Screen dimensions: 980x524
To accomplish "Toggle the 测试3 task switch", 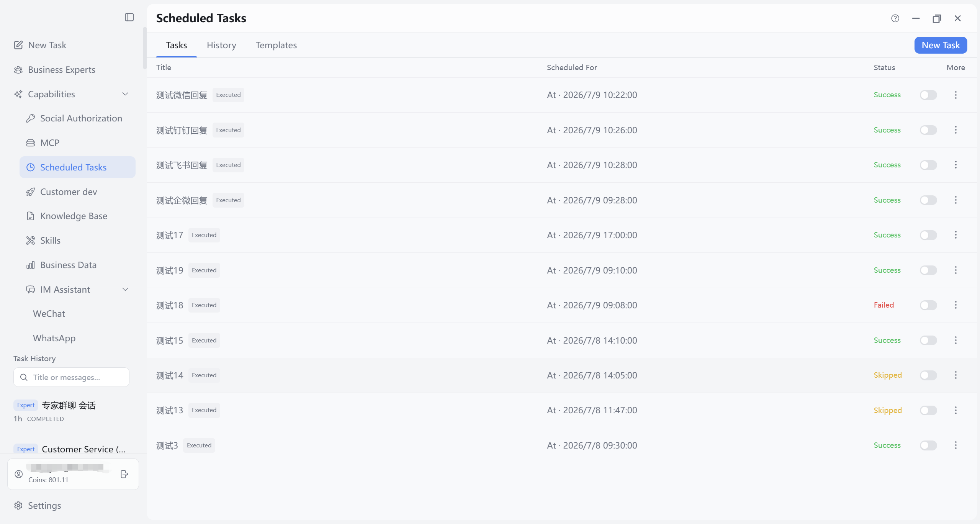I will (x=928, y=445).
